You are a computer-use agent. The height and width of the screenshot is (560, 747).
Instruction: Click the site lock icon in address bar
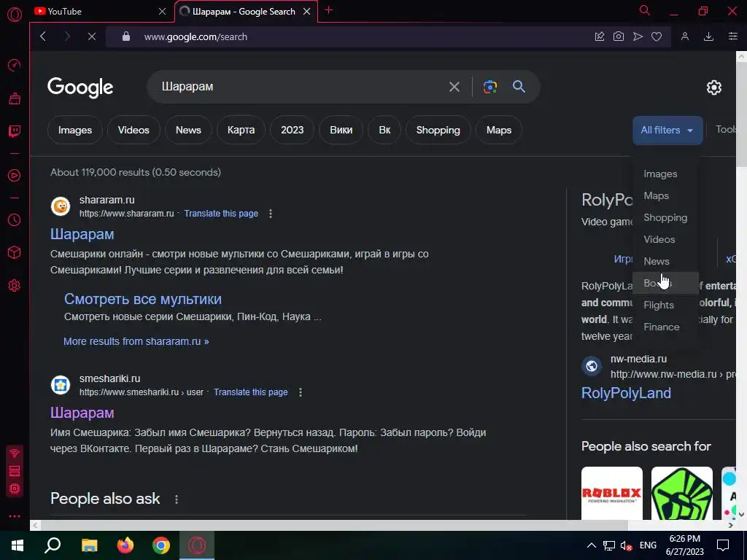pyautogui.click(x=125, y=36)
